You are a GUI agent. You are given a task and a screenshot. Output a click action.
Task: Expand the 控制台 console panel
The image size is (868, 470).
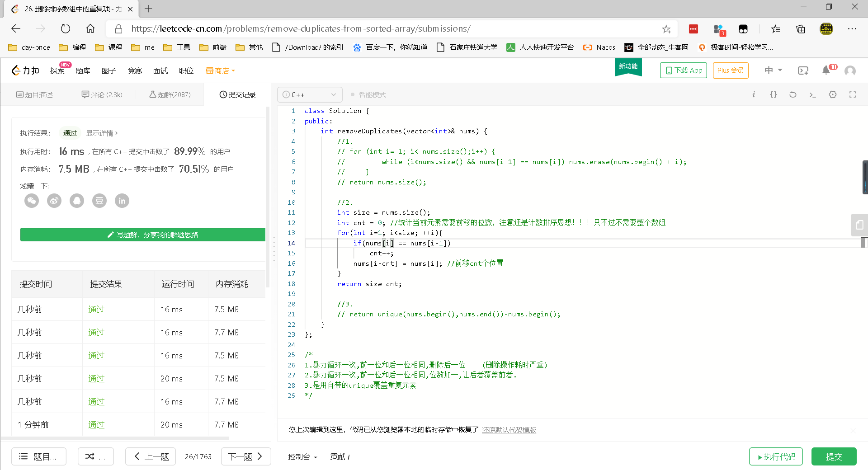tap(302, 457)
